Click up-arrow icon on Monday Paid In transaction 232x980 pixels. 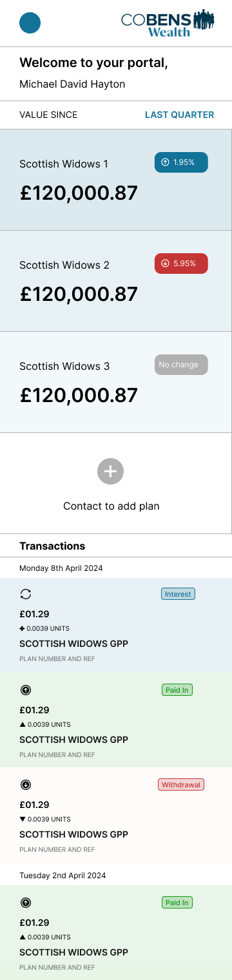click(26, 690)
